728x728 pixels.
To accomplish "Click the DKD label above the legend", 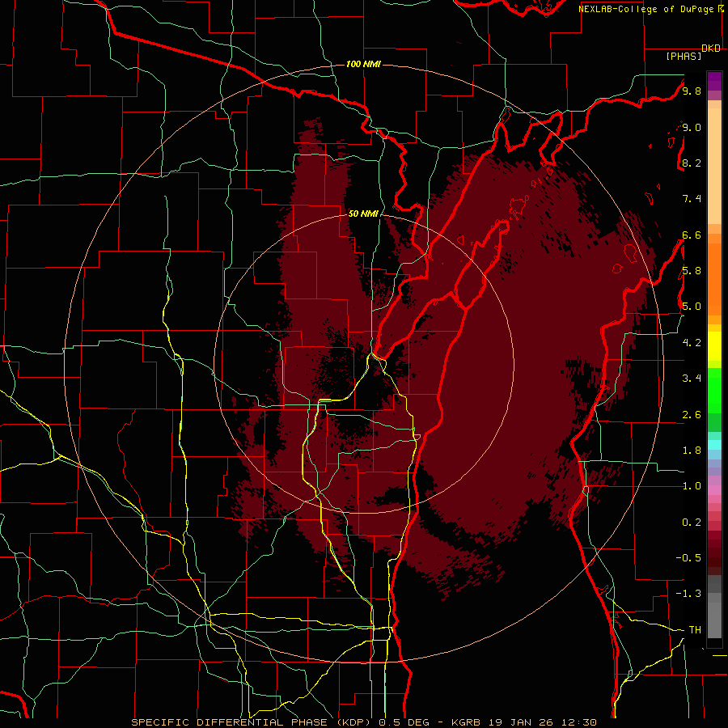I will pyautogui.click(x=711, y=49).
